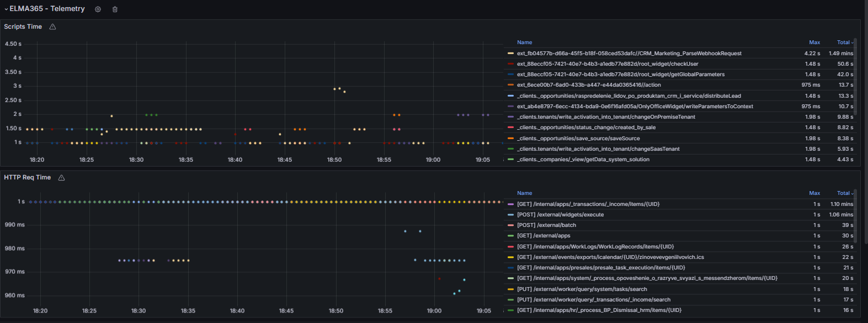
Task: Toggle [PUT] system/tasks/search color swatch
Action: click(510, 289)
